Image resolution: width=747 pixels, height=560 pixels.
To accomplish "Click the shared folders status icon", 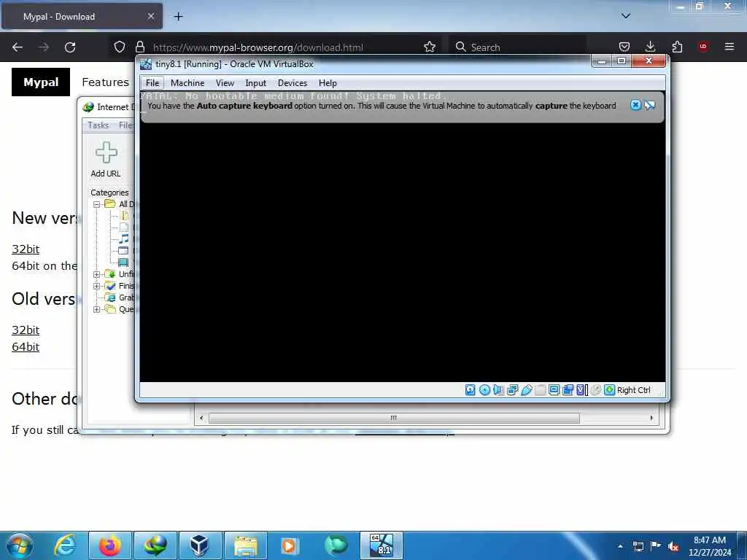I will (541, 390).
